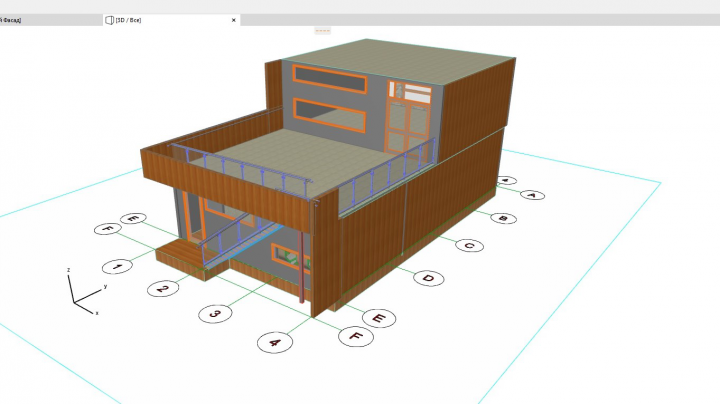Screen dimensions: 720x404
Task: Select the E marker above the porch
Action: coord(133,219)
